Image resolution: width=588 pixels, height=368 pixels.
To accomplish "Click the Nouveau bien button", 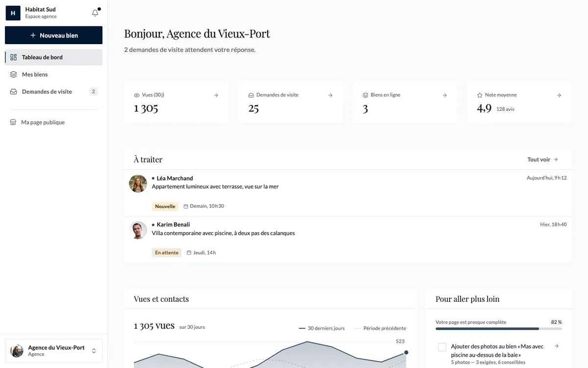I will click(54, 35).
